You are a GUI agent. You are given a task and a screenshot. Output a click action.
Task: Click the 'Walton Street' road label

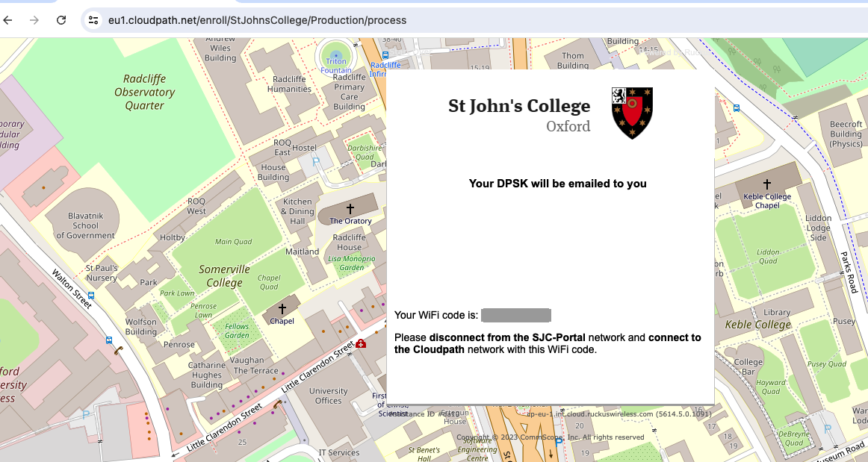[x=72, y=288]
